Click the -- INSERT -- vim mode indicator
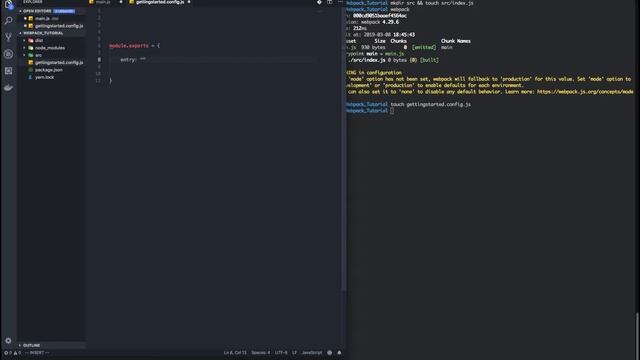The height and width of the screenshot is (360, 640). click(37, 353)
